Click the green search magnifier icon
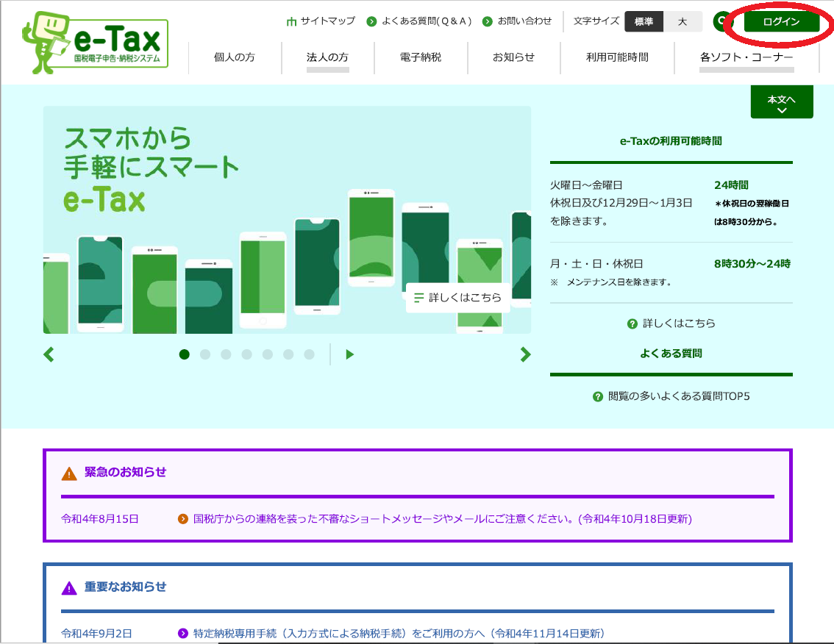This screenshot has height=644, width=834. 721,21
